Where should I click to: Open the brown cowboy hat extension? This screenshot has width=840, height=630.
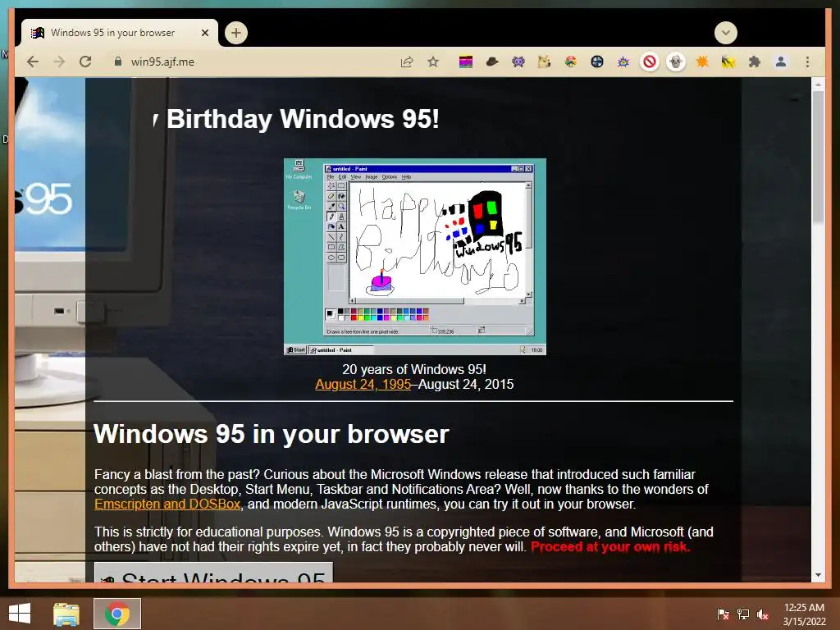coord(492,62)
